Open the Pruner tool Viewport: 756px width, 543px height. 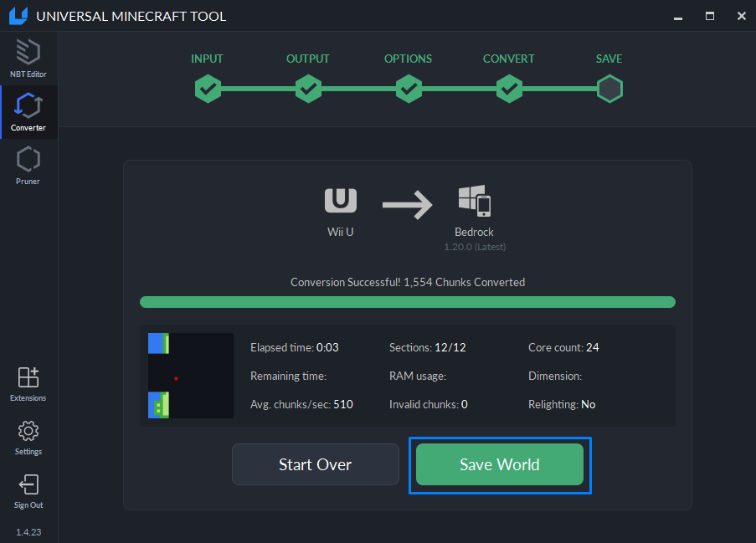(x=28, y=166)
